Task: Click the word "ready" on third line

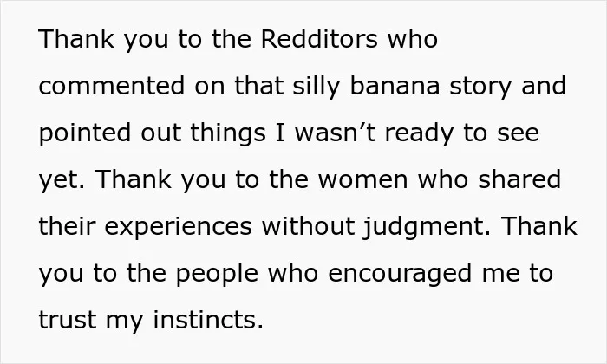Action: 419,134
